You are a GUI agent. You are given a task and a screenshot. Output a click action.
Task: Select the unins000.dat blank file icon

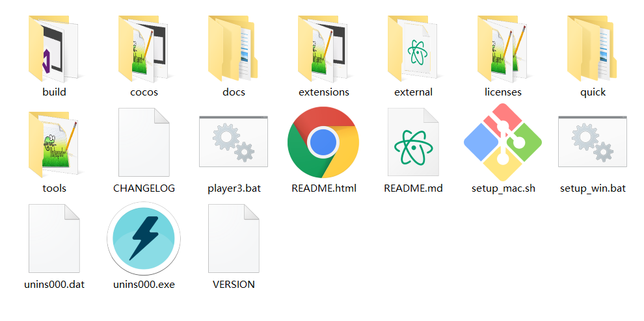54,238
